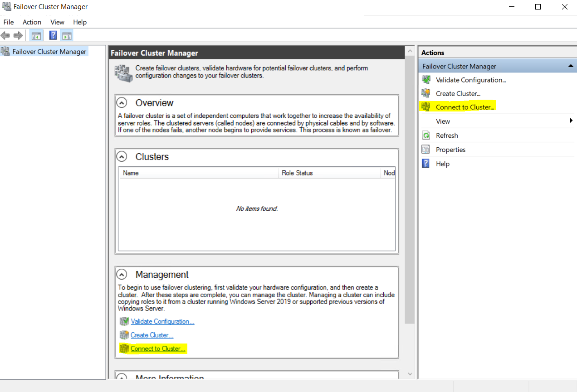The image size is (577, 392).
Task: Collapse the More Information section chevron
Action: tap(122, 377)
